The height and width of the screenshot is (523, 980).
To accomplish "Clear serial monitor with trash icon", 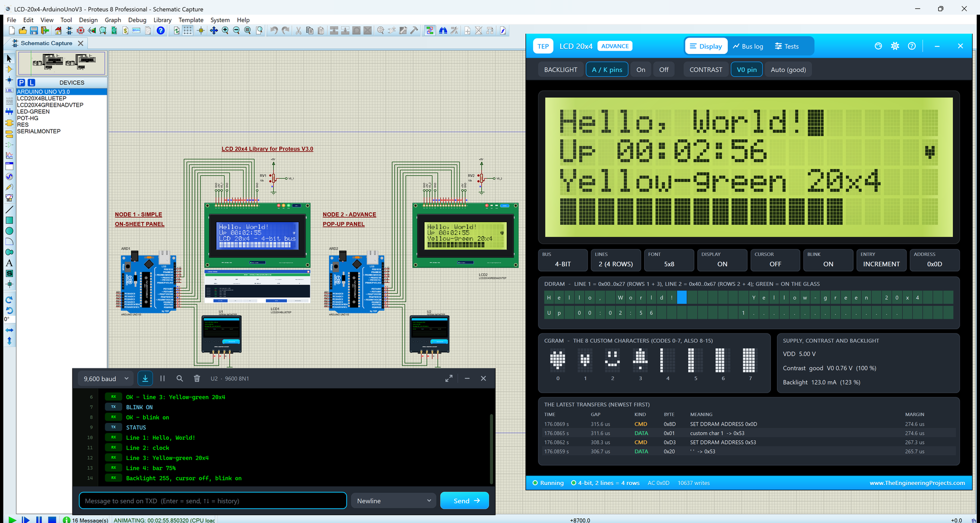I will point(197,378).
